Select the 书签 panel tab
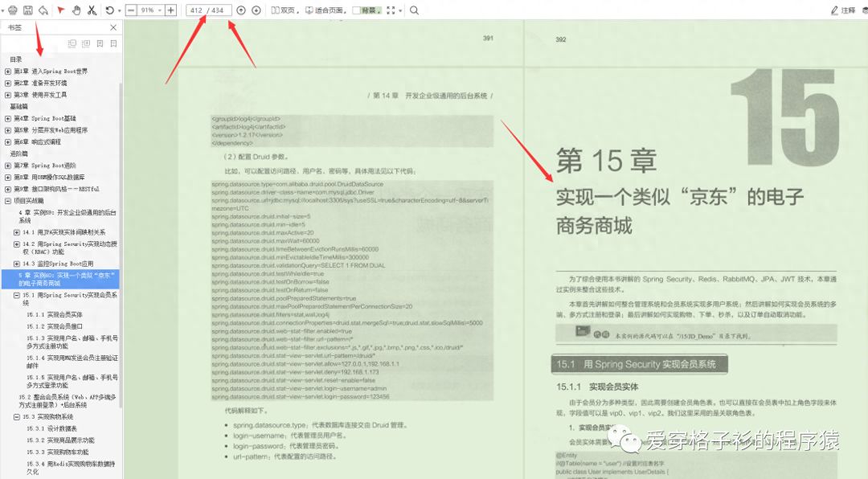The height and width of the screenshot is (479, 868). (14, 27)
